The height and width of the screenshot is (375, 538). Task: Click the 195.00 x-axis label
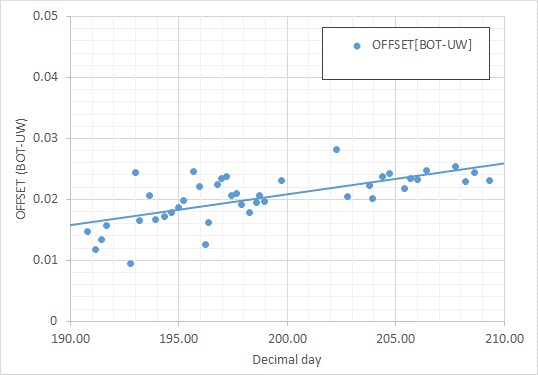(x=178, y=339)
